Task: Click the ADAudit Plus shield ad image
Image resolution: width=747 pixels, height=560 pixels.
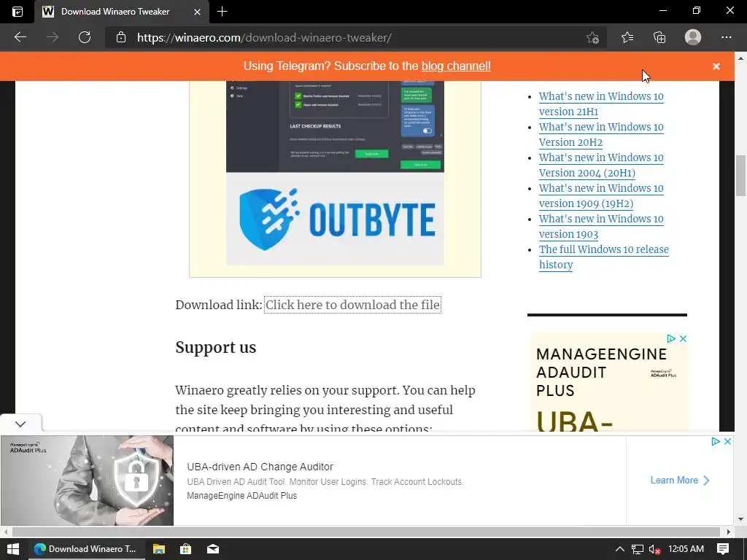Action: point(88,481)
